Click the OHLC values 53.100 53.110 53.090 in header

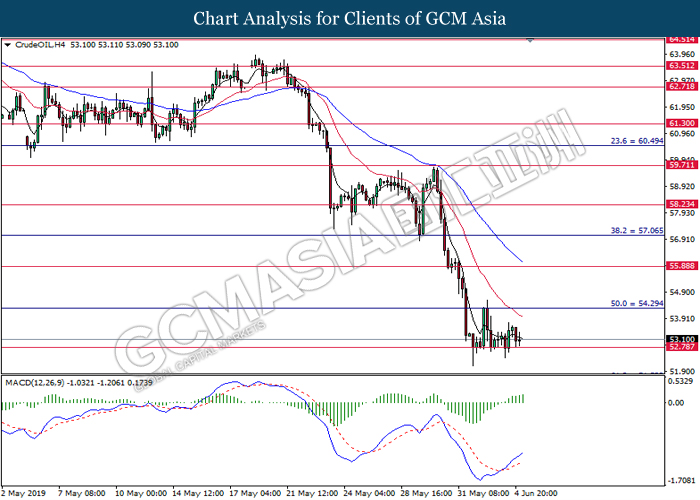(110, 45)
